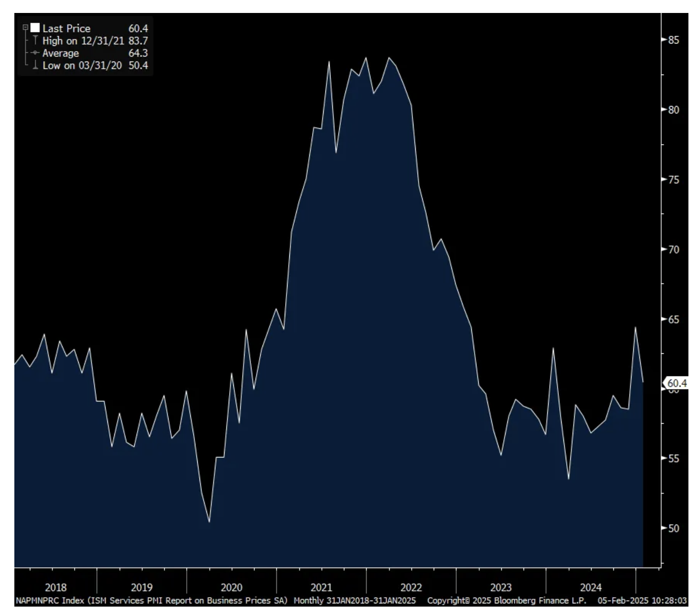Image resolution: width=700 pixels, height=614 pixels.
Task: Select the Low on 03/31/20 legend entry
Action: [x=82, y=66]
